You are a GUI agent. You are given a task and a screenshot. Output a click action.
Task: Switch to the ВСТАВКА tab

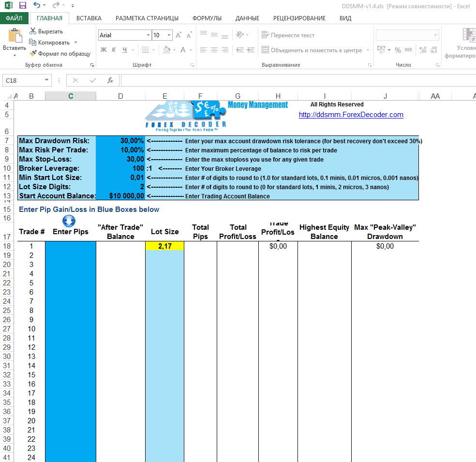[89, 18]
